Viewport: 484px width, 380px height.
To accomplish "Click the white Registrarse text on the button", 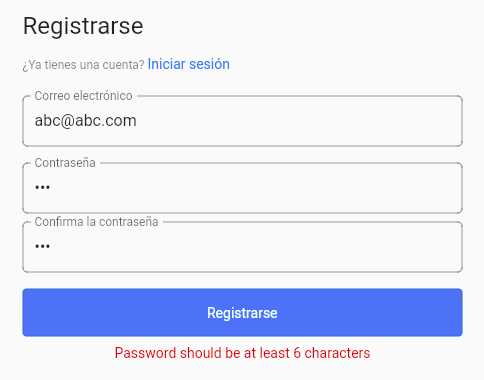I will (x=242, y=313).
